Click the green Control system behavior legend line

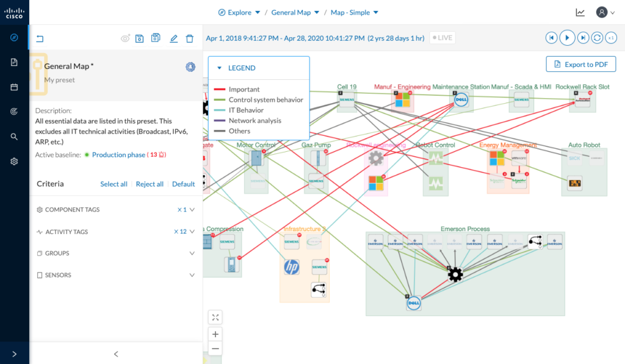point(220,99)
